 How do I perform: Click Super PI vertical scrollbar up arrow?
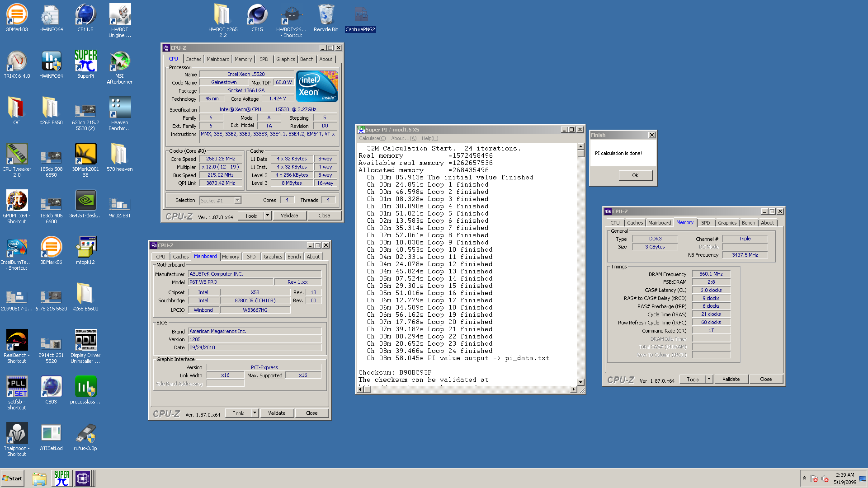tap(581, 146)
